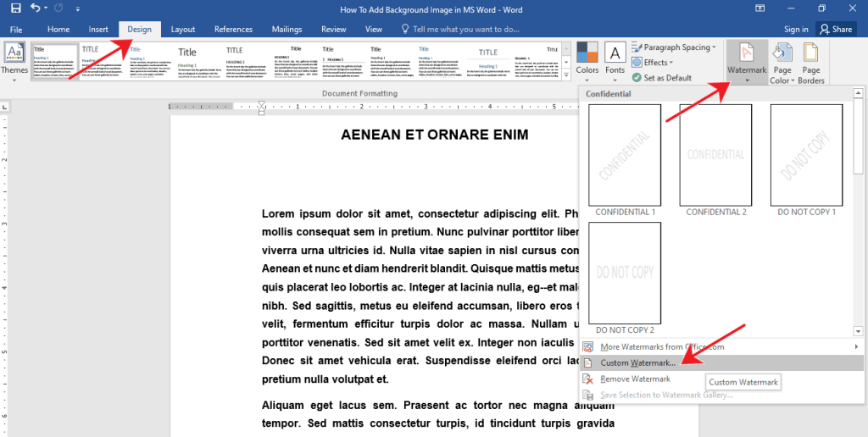Switch to the Insert tab
868x437 pixels.
click(98, 30)
